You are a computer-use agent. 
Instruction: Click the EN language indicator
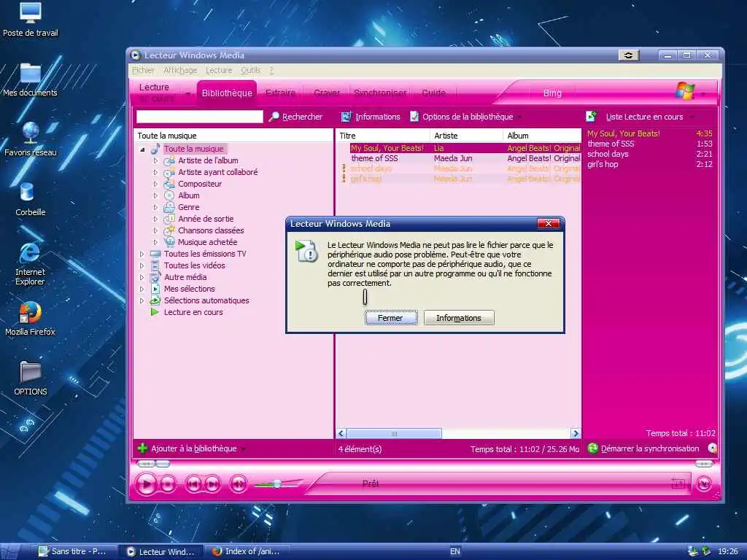[455, 551]
